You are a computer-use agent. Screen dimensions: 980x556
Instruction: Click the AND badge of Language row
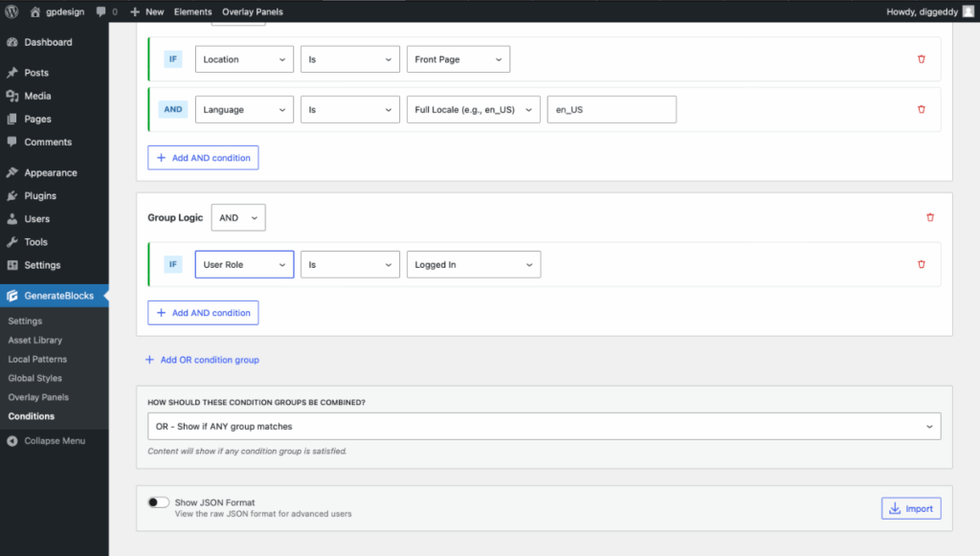pyautogui.click(x=173, y=109)
